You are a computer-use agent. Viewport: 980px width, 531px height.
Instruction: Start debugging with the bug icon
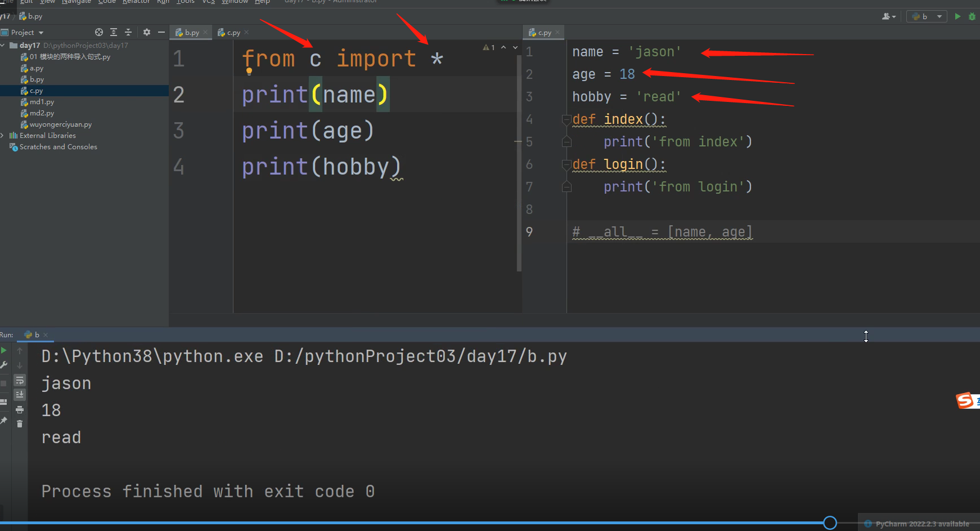(x=972, y=16)
